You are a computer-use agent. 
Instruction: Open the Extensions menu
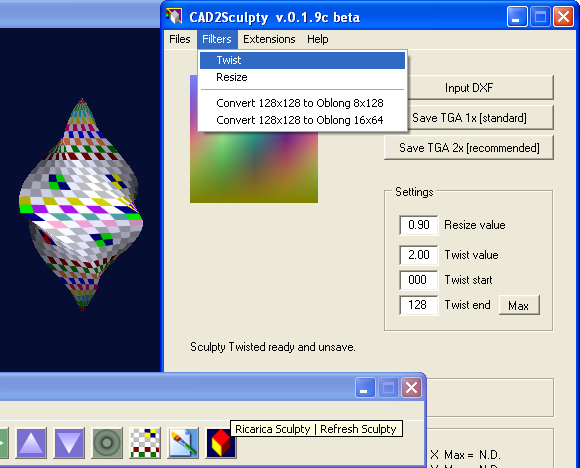(269, 39)
